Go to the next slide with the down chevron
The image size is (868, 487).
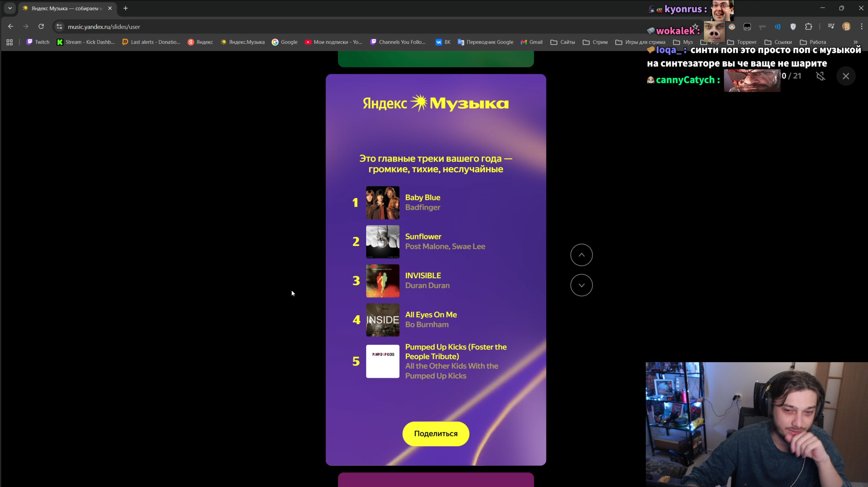[581, 285]
